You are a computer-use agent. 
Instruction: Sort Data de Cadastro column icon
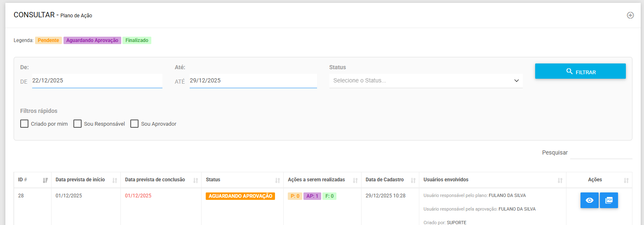(413, 180)
